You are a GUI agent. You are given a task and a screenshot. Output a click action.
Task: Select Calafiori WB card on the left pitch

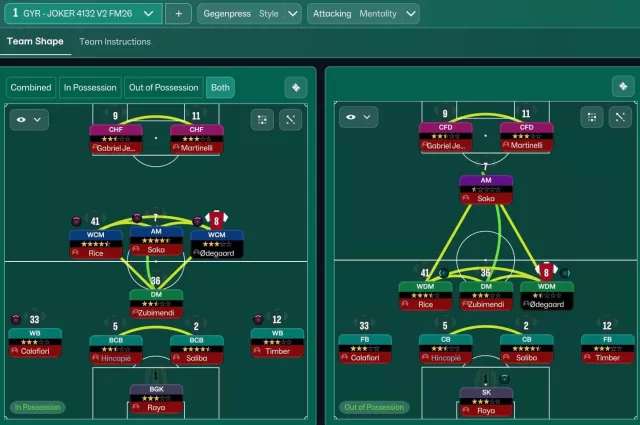(35, 342)
